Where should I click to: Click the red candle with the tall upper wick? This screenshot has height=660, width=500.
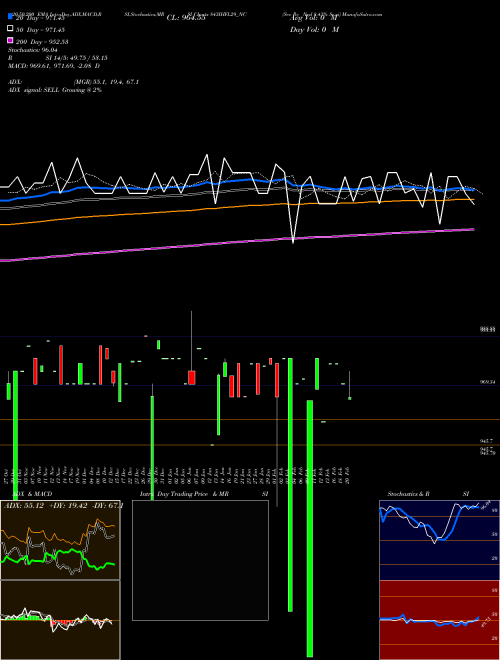(191, 378)
